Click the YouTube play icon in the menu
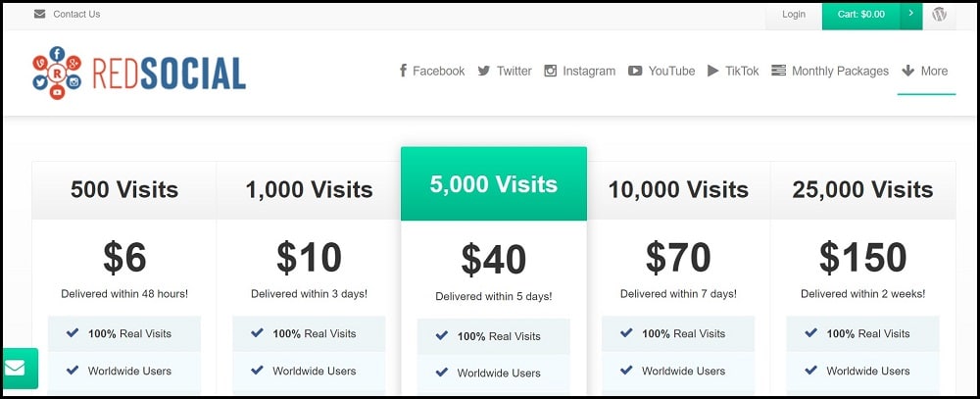This screenshot has height=399, width=980. (635, 71)
